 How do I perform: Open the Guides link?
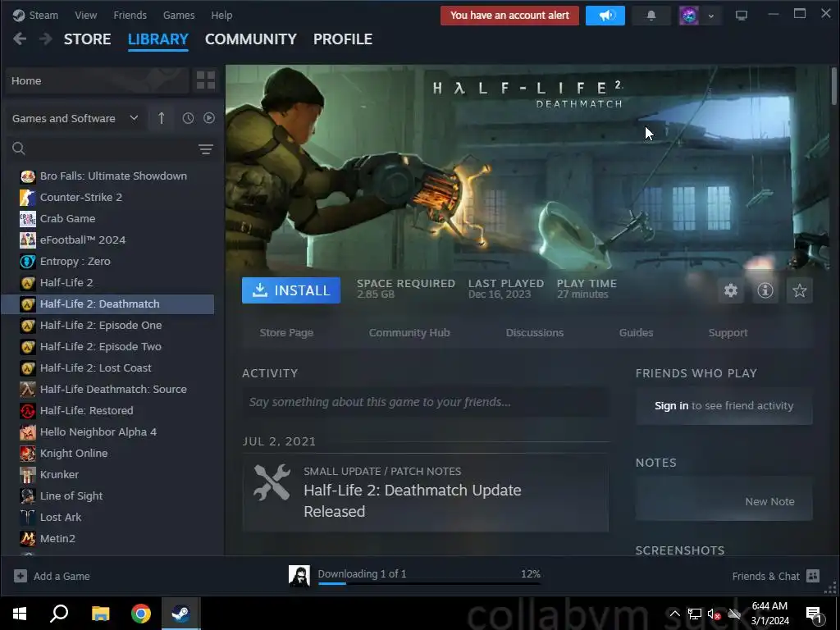(636, 333)
